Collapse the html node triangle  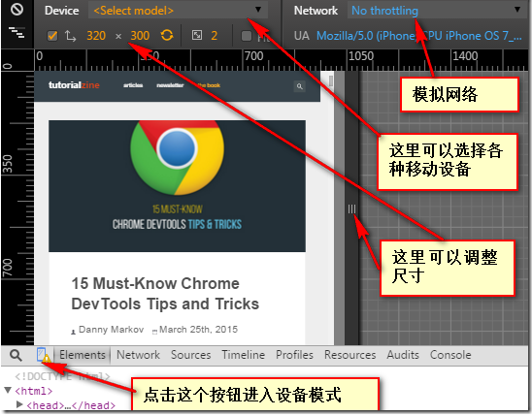pos(8,390)
